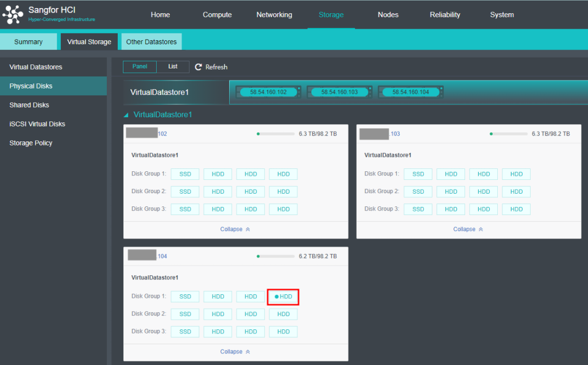Select middle HDD in Disk Group 2, node .102
The height and width of the screenshot is (365, 588).
point(250,191)
